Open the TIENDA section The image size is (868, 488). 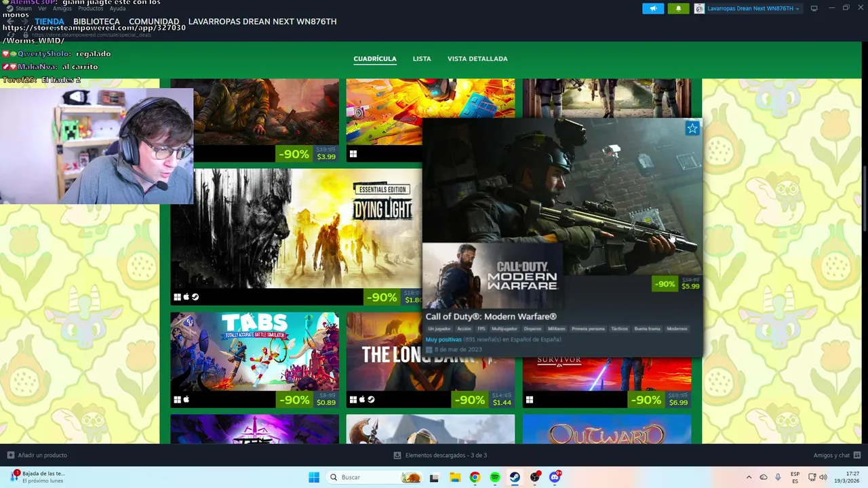tap(50, 22)
